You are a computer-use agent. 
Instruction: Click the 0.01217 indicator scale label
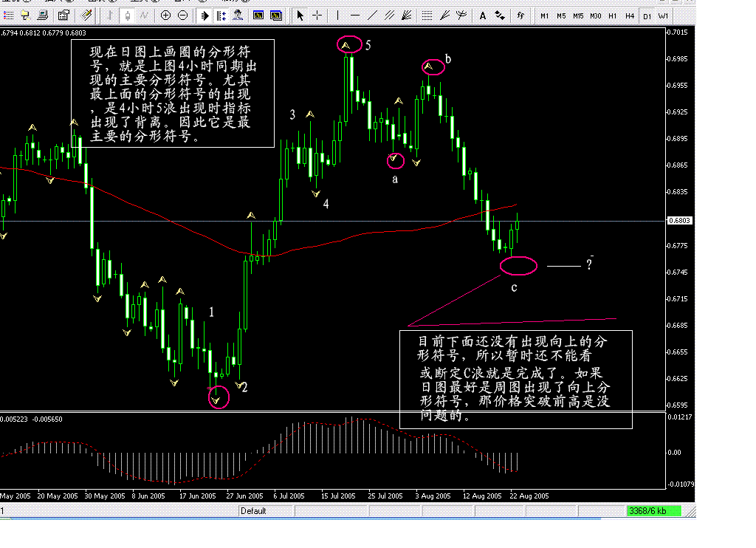[x=680, y=417]
